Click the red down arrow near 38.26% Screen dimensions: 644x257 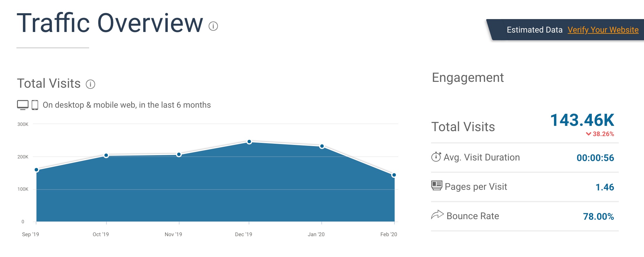coord(588,134)
